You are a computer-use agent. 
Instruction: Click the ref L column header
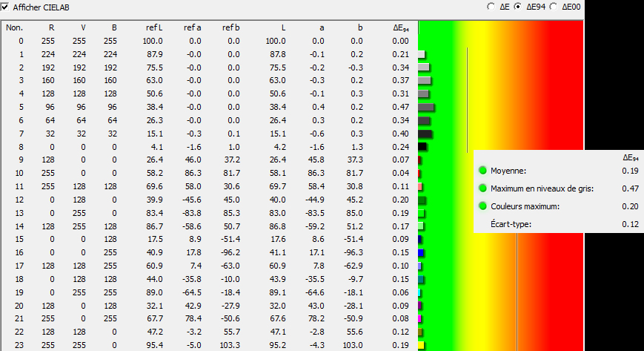154,27
